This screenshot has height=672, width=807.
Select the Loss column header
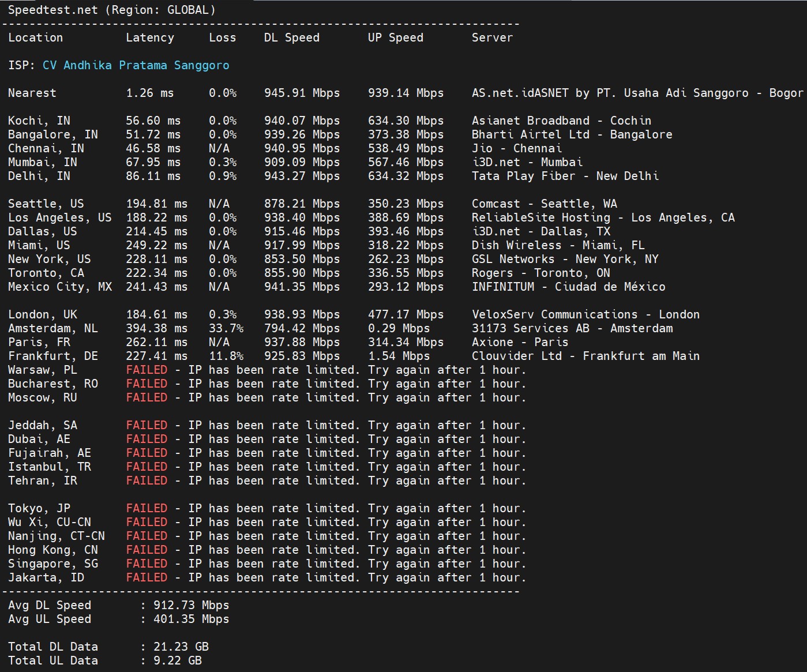point(223,37)
